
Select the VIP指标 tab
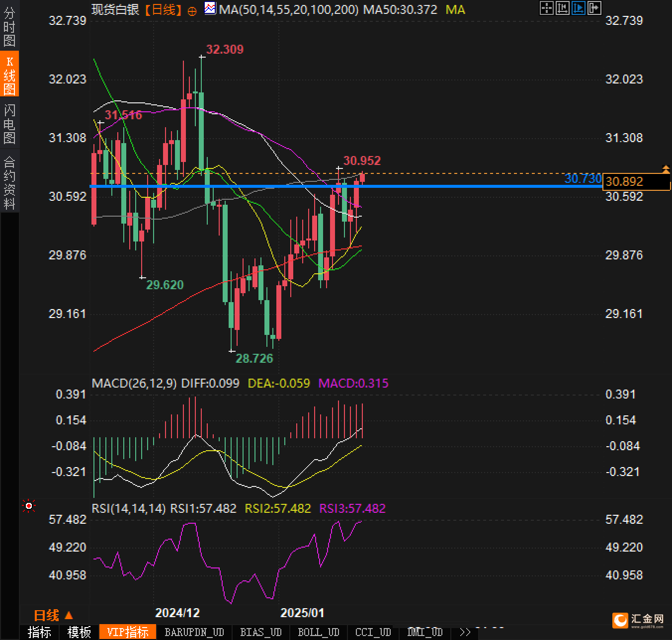point(128,632)
